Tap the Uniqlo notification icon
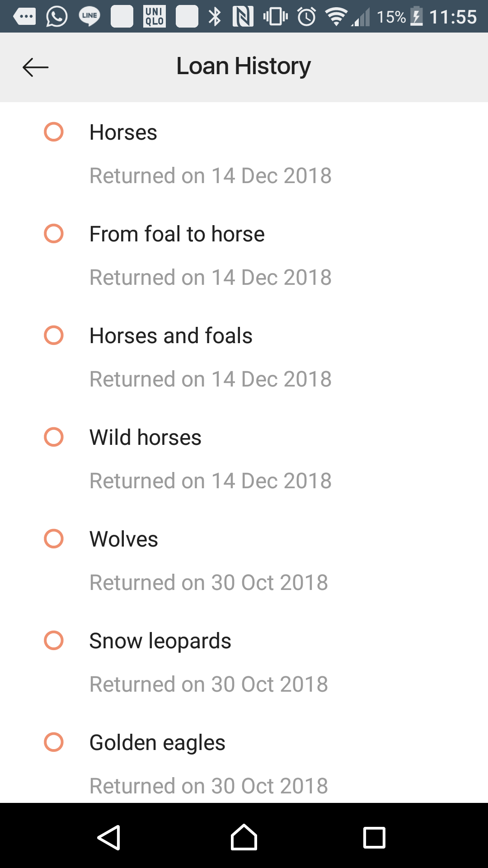This screenshot has height=868, width=488. click(155, 17)
